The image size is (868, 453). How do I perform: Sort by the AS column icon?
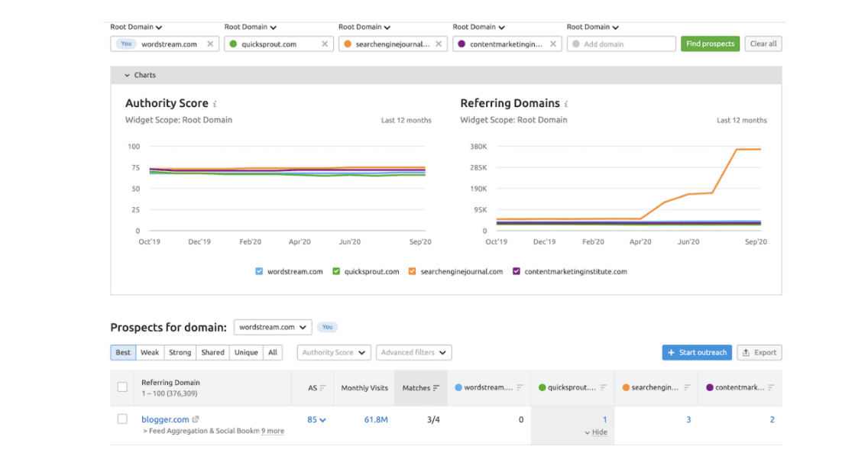click(x=322, y=388)
